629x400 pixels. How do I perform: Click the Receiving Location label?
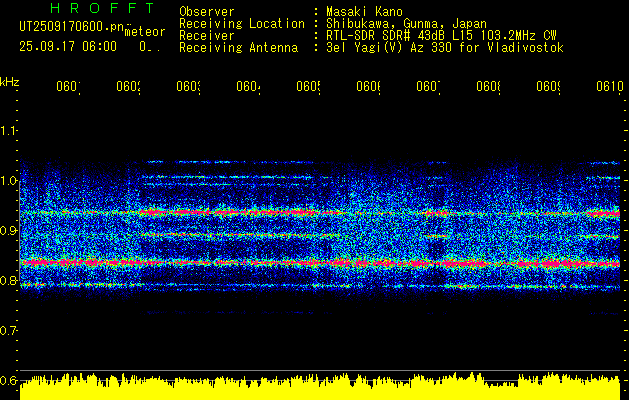tap(242, 24)
